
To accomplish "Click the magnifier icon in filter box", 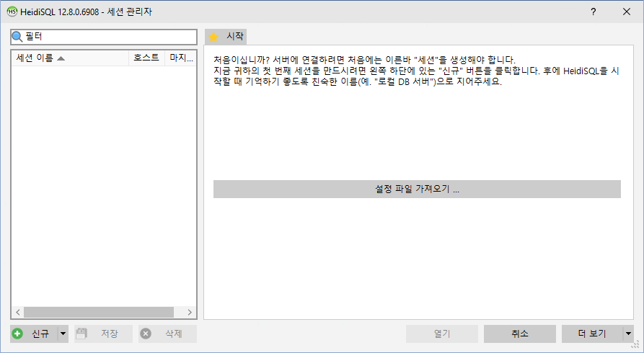I will pos(17,37).
